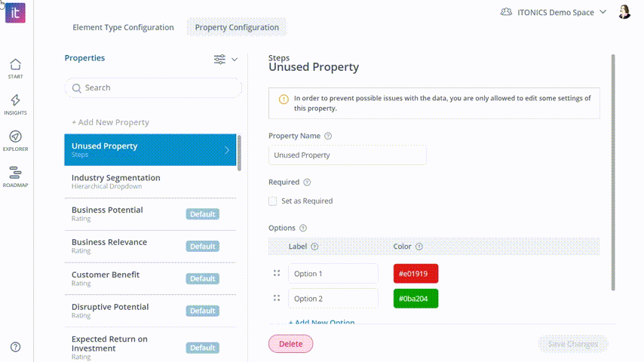The image size is (644, 362).
Task: Click the + Add New Property link
Action: tap(110, 122)
